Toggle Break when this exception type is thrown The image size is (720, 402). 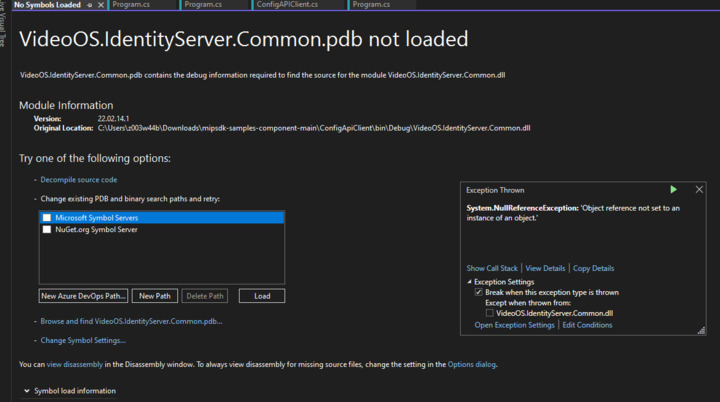coord(479,292)
